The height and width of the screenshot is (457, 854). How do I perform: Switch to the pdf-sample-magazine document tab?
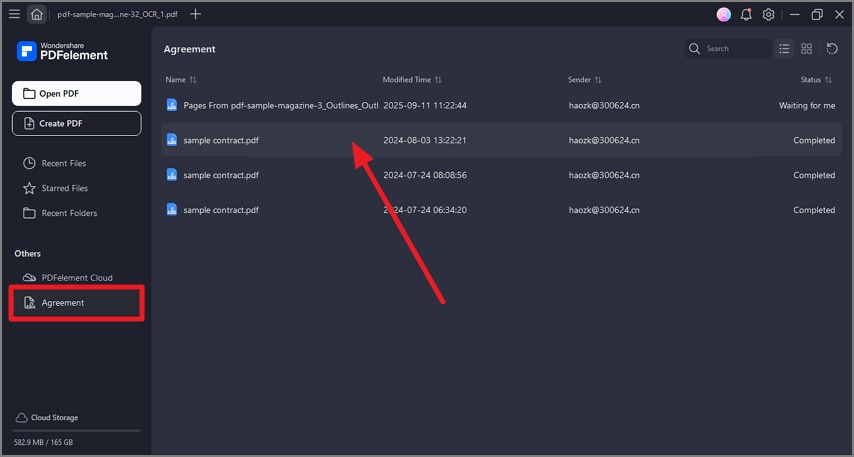click(x=116, y=15)
